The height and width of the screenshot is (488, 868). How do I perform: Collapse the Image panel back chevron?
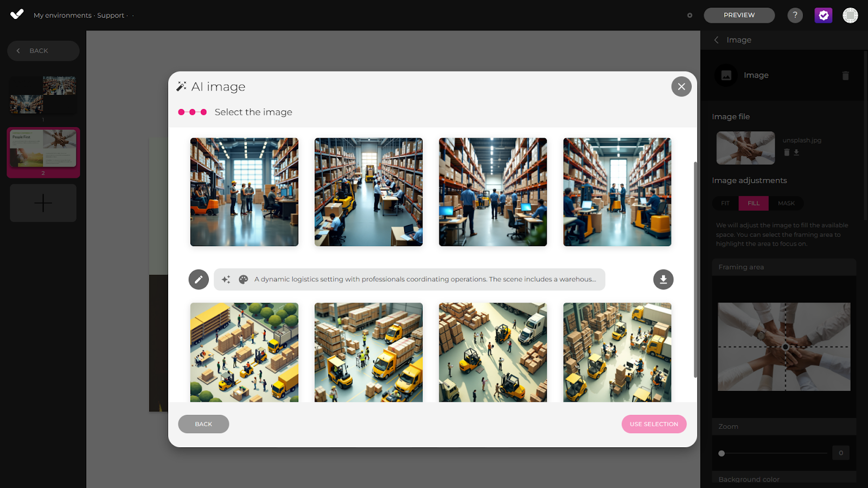pos(717,40)
